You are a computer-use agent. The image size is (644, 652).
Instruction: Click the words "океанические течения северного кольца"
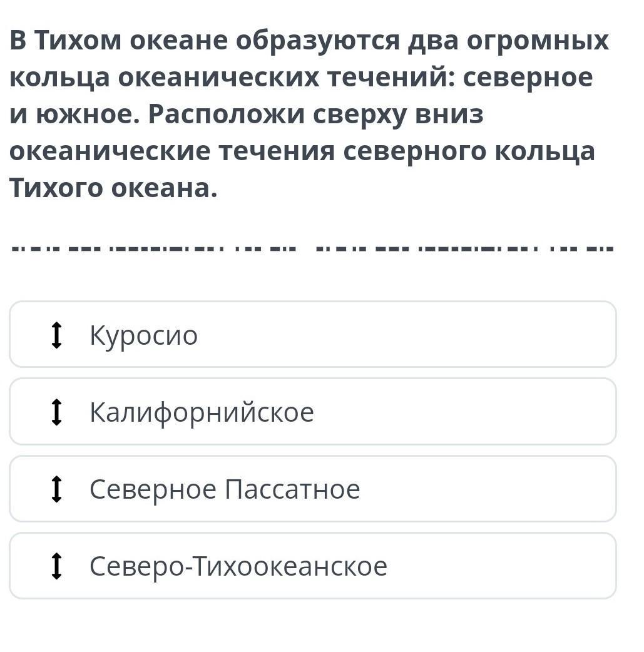302,151
